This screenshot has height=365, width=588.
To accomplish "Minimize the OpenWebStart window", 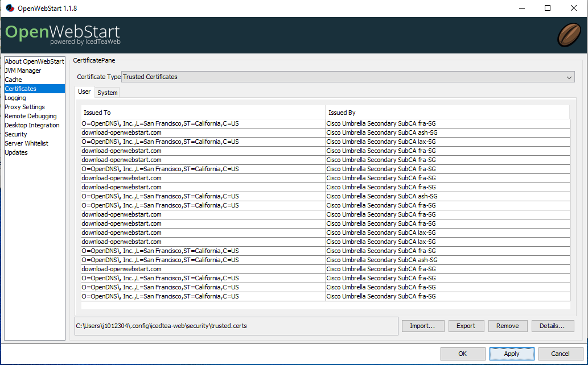I will coord(521,8).
